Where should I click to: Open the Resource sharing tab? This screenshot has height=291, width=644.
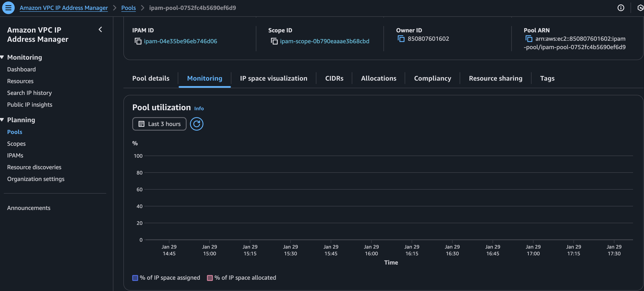[495, 78]
